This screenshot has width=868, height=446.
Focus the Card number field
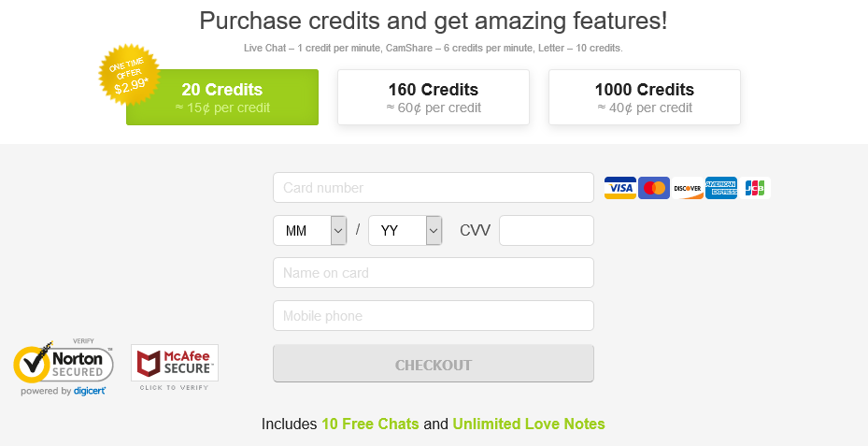click(x=434, y=187)
